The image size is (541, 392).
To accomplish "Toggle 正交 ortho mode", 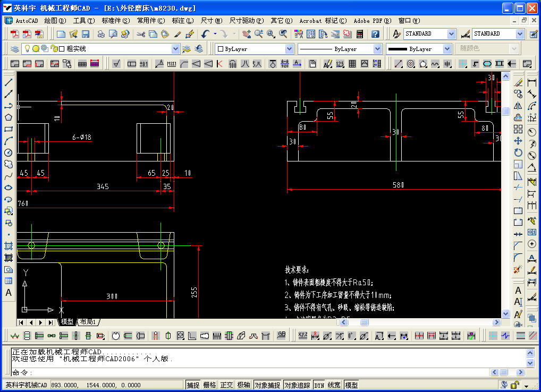I will coord(227,385).
